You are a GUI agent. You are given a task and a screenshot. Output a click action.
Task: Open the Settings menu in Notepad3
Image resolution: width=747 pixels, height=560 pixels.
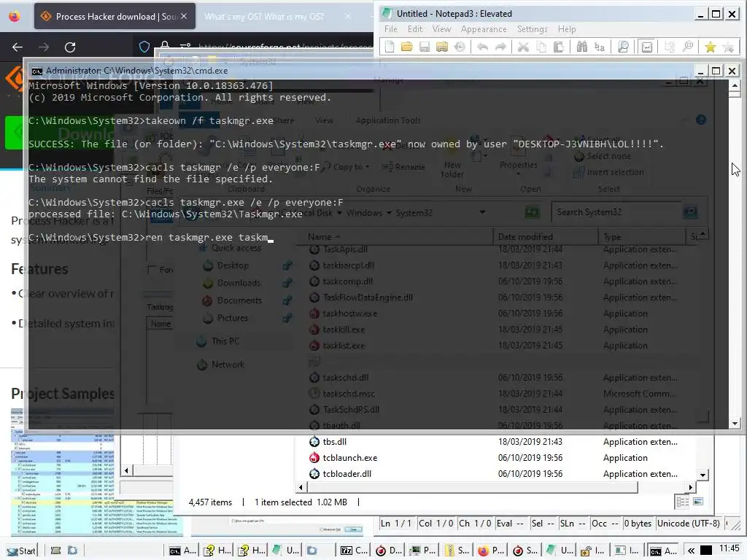point(532,29)
